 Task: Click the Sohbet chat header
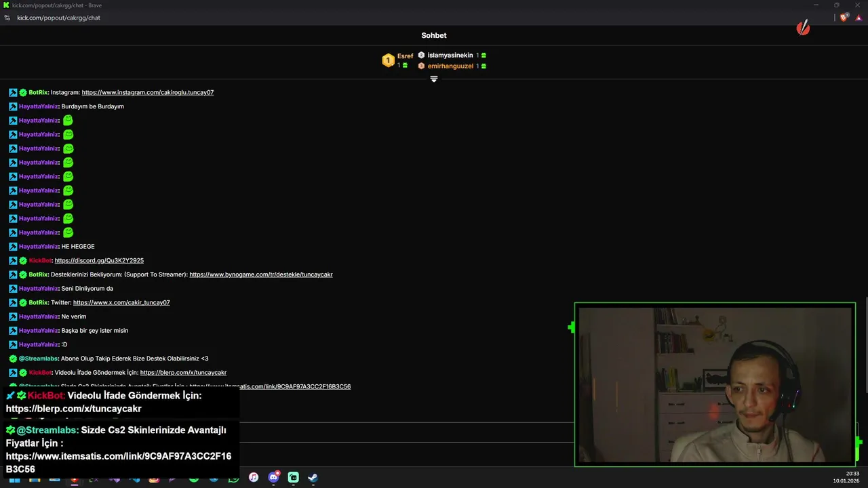[434, 35]
